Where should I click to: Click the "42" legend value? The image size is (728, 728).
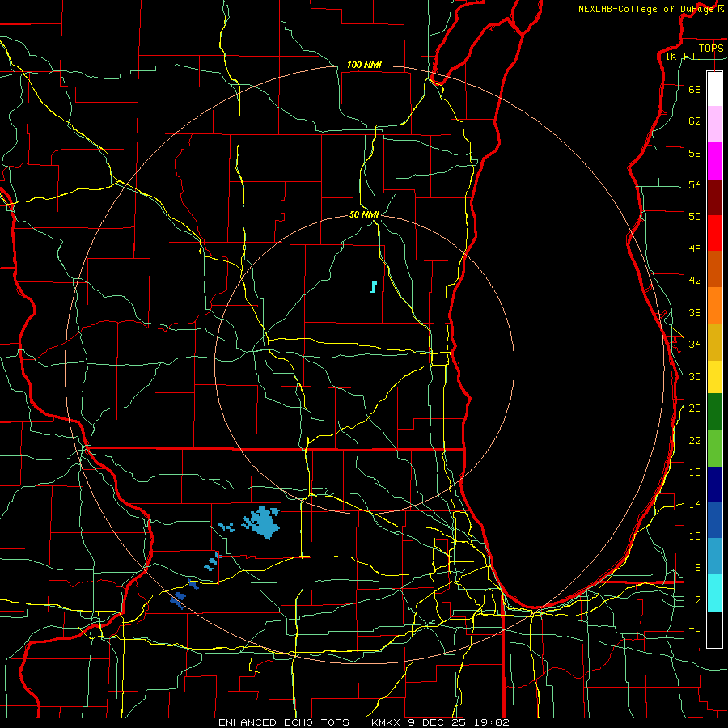click(695, 280)
